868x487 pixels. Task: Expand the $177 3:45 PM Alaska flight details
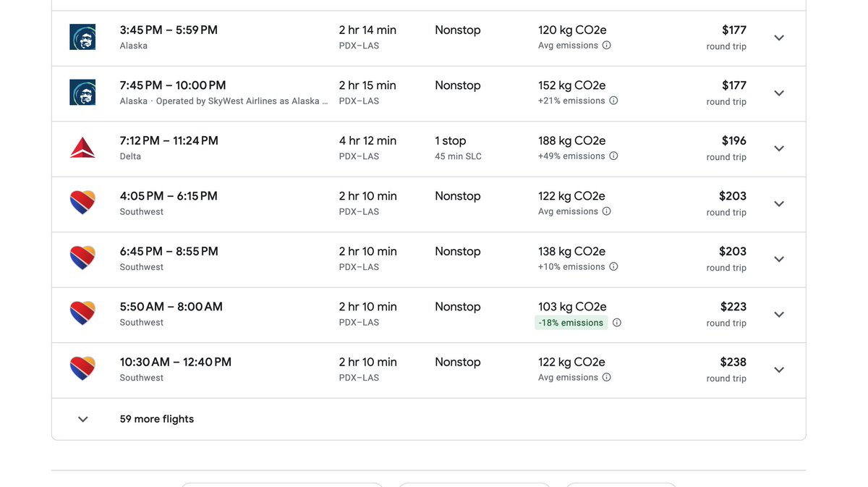[x=779, y=38]
